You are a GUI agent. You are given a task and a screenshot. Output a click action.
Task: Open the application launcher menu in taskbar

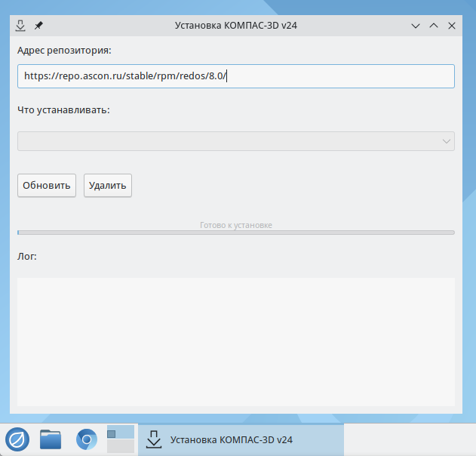(x=17, y=439)
